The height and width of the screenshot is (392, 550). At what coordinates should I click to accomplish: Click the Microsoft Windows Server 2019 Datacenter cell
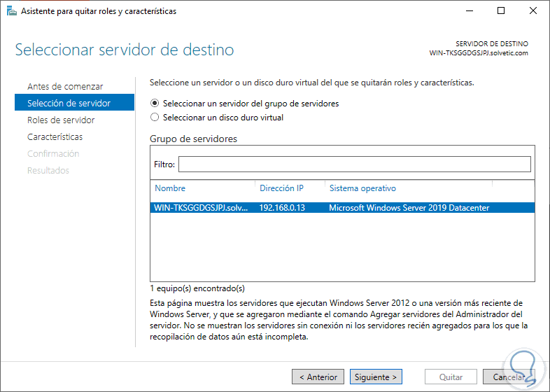pos(409,208)
